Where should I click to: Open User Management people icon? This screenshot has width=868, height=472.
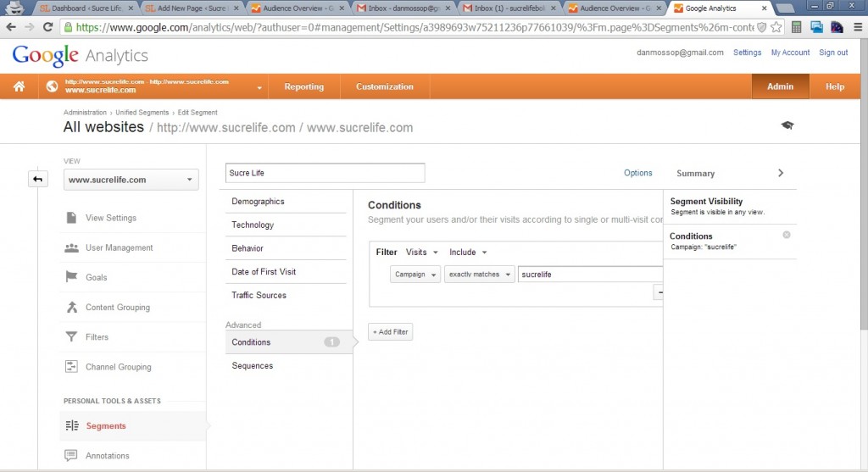[x=71, y=248]
